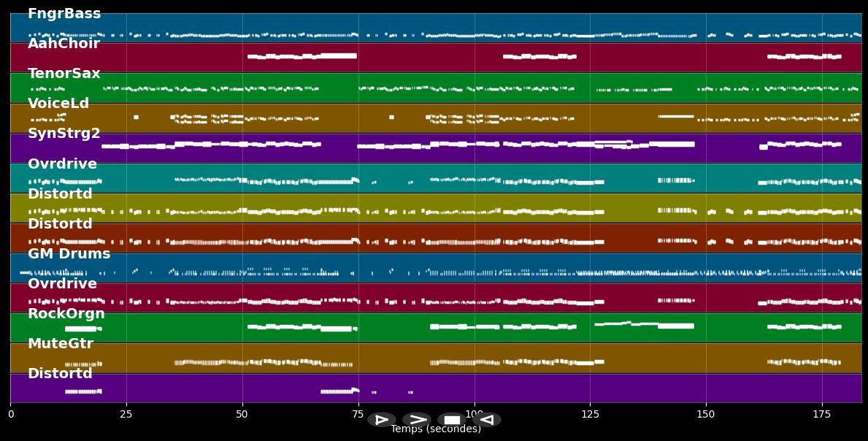This screenshot has width=868, height=441.
Task: Click the Temps (secondes) axis label
Action: pyautogui.click(x=436, y=429)
